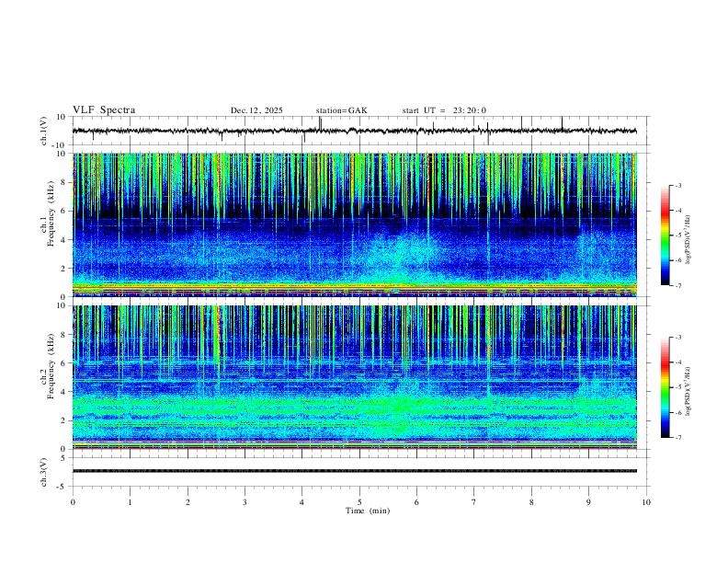Viewport: 728px width, 563px height.
Task: Click the time axis tick label "3"
Action: pyautogui.click(x=245, y=502)
